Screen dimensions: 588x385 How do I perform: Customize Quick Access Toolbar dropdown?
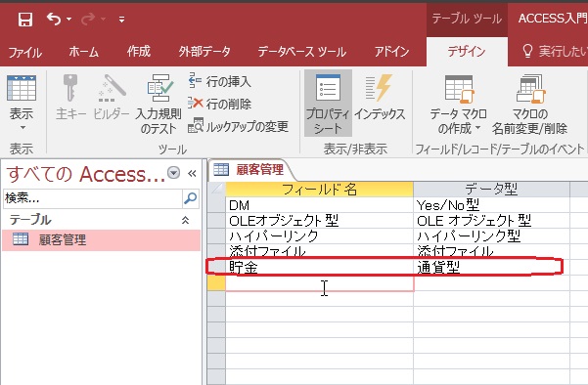(121, 20)
